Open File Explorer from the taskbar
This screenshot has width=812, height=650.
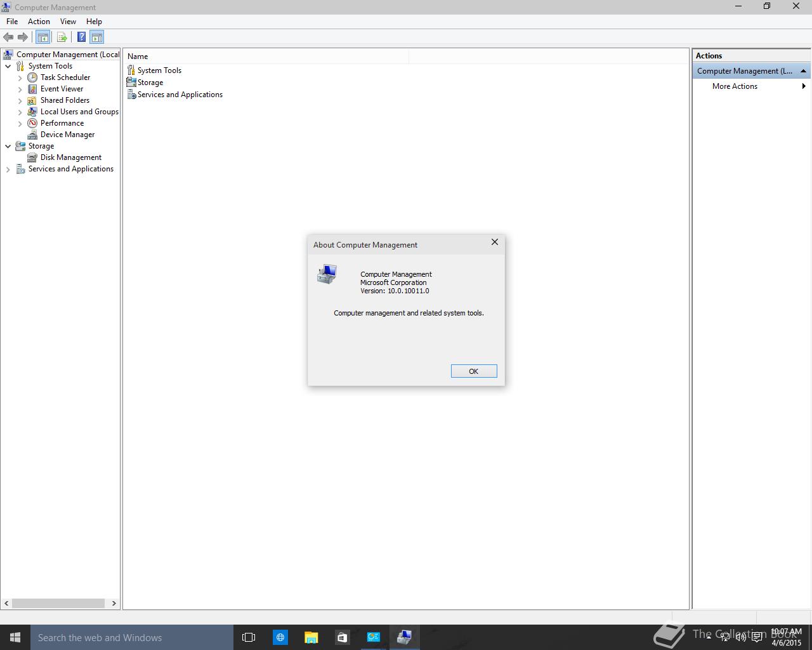[311, 637]
